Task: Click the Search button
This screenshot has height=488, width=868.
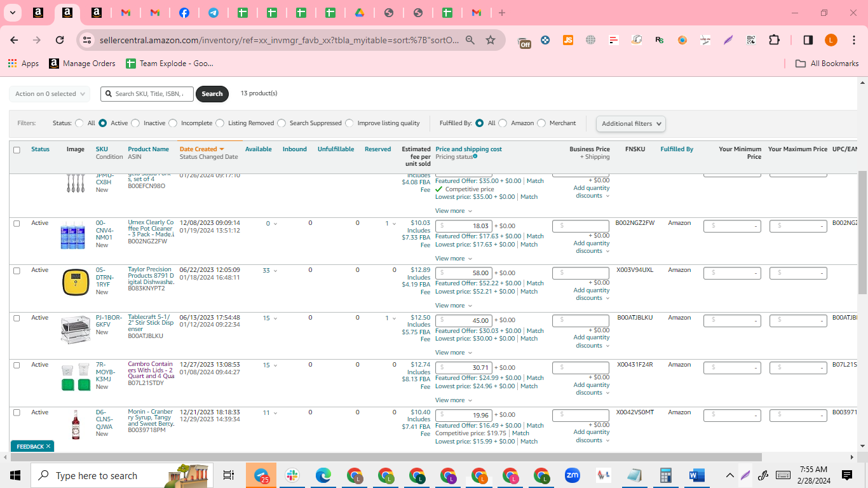Action: [212, 94]
